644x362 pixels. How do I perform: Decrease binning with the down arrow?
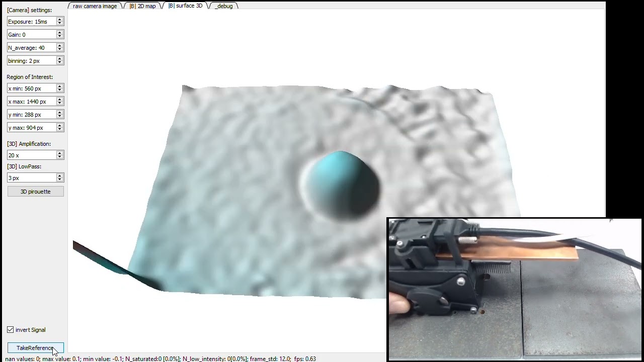pyautogui.click(x=60, y=63)
